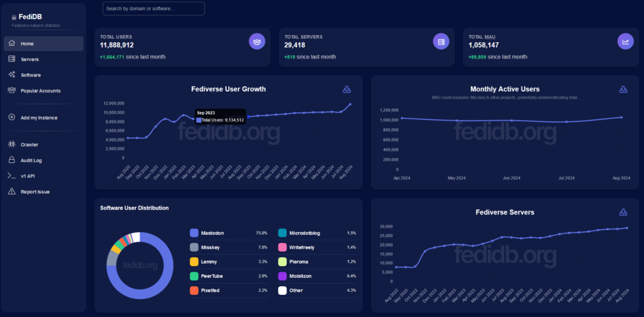
Task: Click the Add my Instance plus icon
Action: [x=12, y=118]
